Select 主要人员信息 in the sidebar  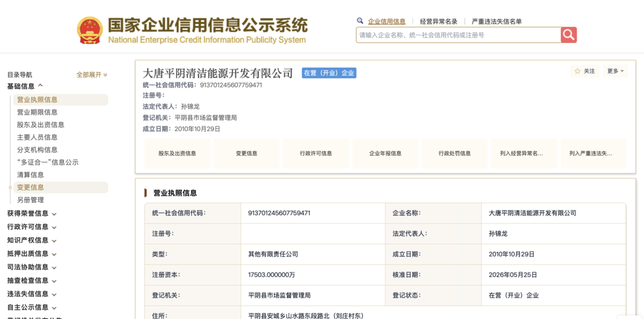click(38, 137)
